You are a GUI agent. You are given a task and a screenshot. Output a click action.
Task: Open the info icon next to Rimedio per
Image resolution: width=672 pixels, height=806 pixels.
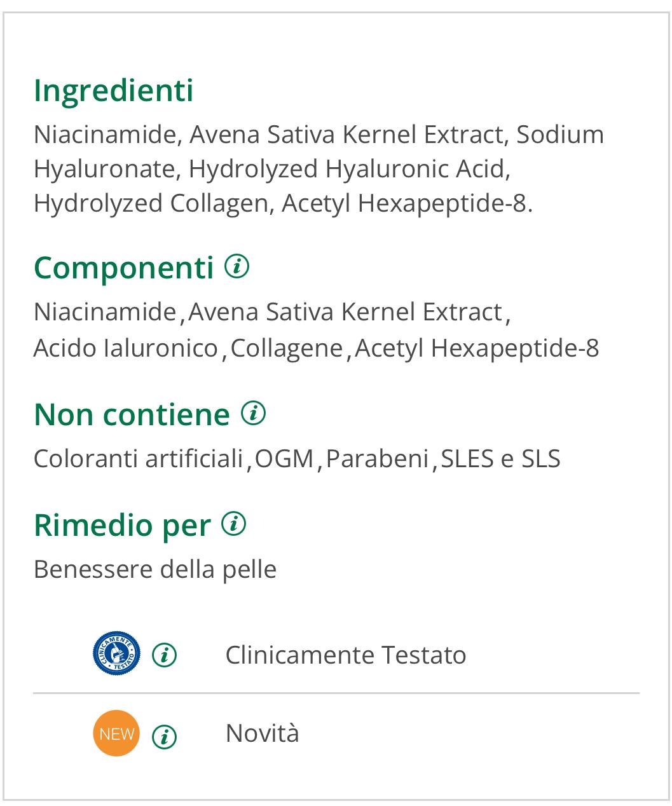tap(233, 524)
